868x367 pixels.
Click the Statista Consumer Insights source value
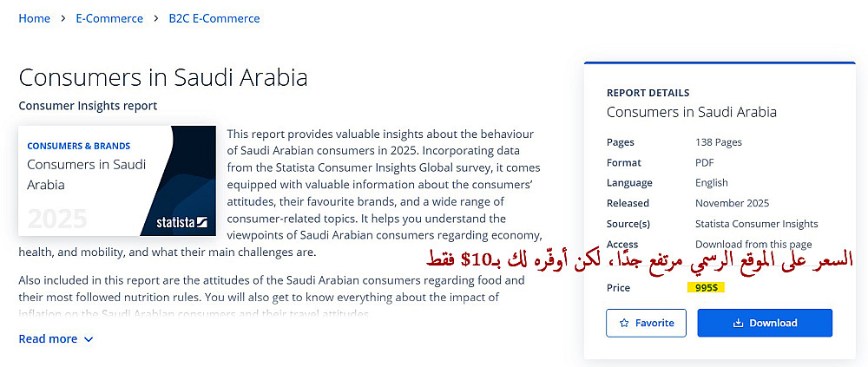click(756, 224)
